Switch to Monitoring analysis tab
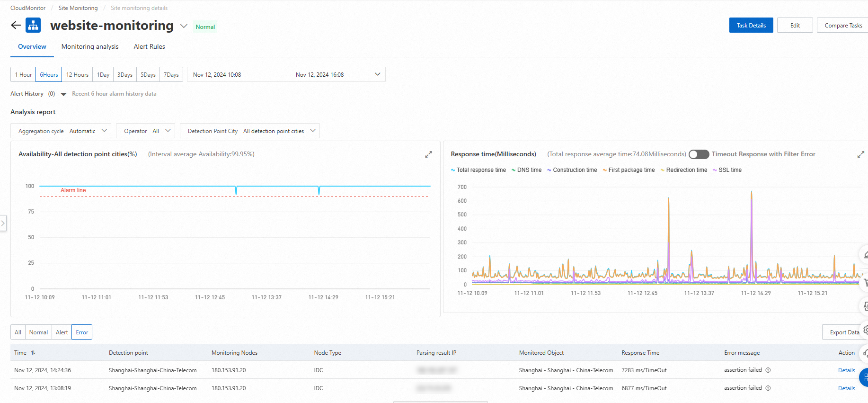The image size is (868, 403). click(90, 46)
